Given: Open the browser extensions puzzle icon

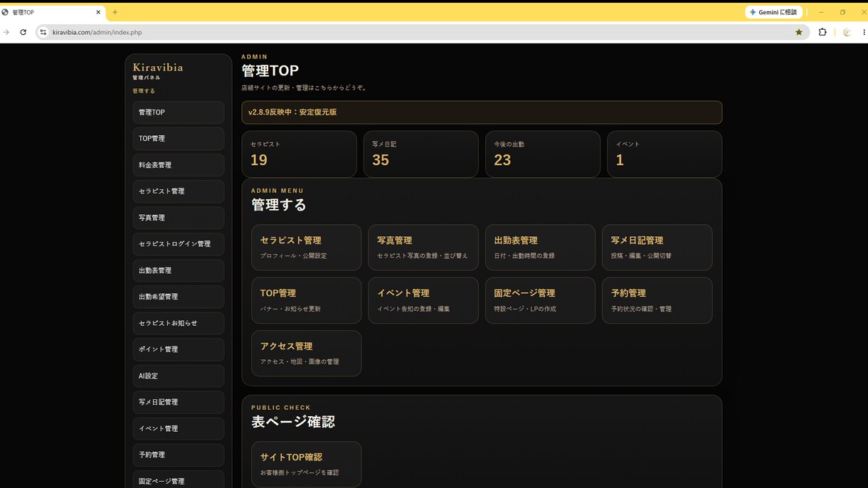Looking at the screenshot, I should coord(822,32).
